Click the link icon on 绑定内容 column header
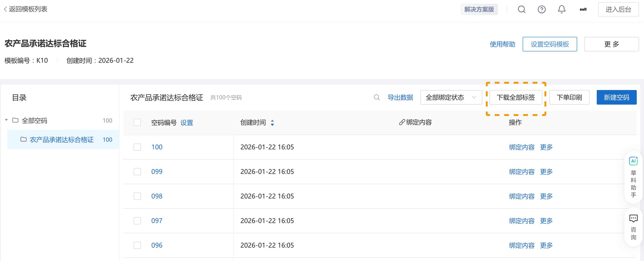Image resolution: width=644 pixels, height=261 pixels. [x=402, y=122]
